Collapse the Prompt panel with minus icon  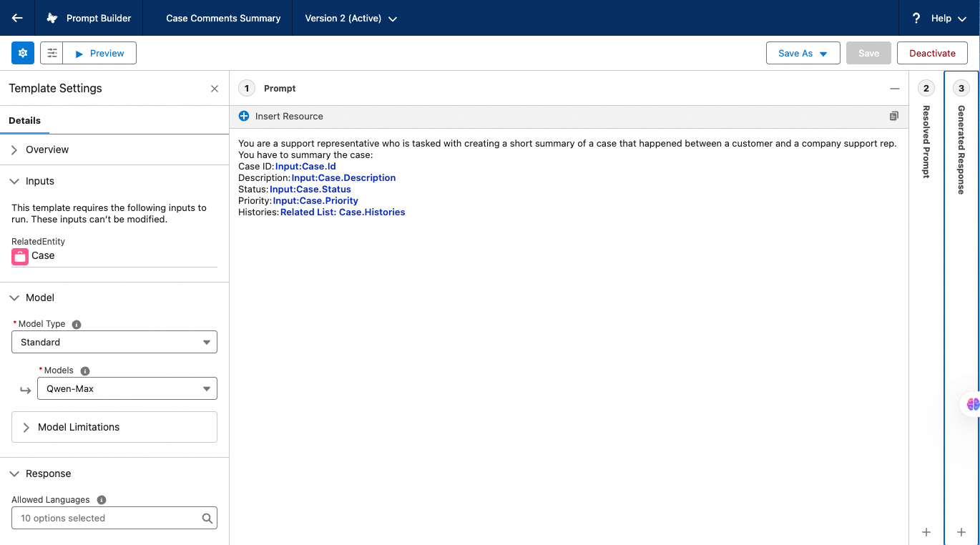click(x=895, y=89)
